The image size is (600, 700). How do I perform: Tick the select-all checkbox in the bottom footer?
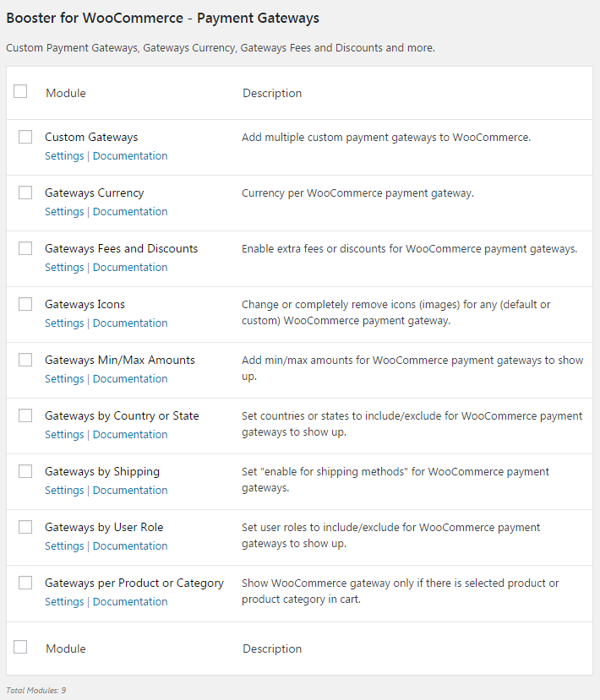coord(20,648)
